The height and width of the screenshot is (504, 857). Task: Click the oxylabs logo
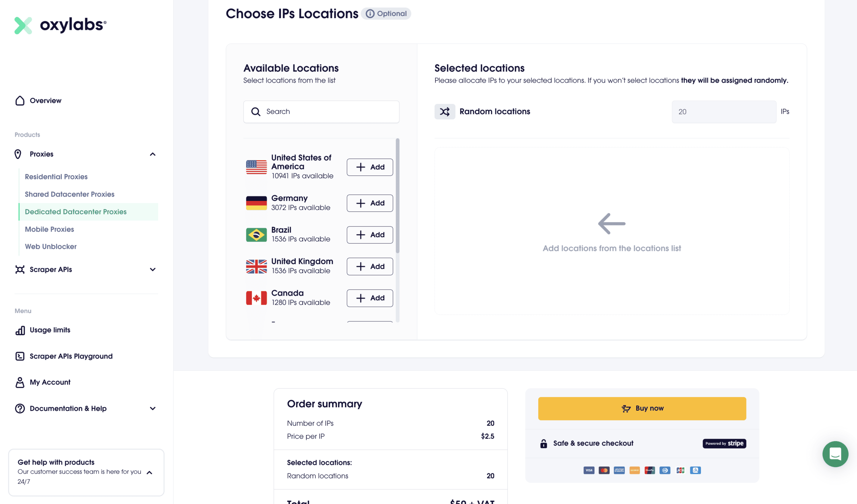[60, 25]
